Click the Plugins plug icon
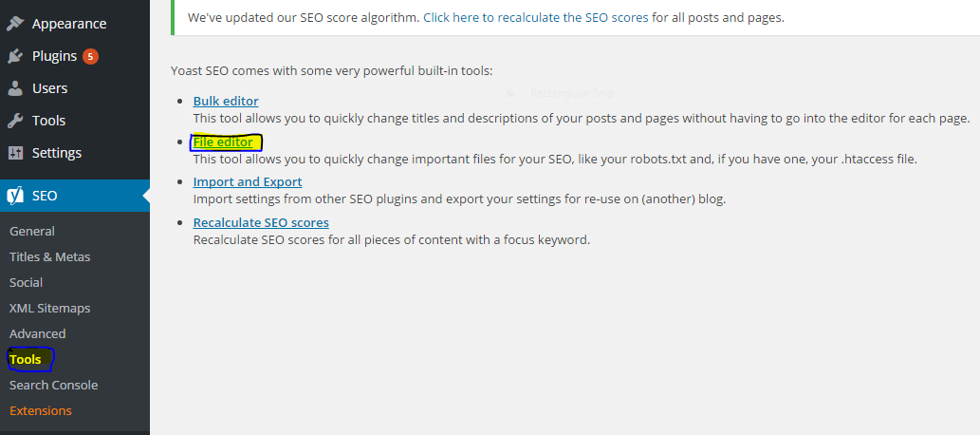 click(15, 56)
